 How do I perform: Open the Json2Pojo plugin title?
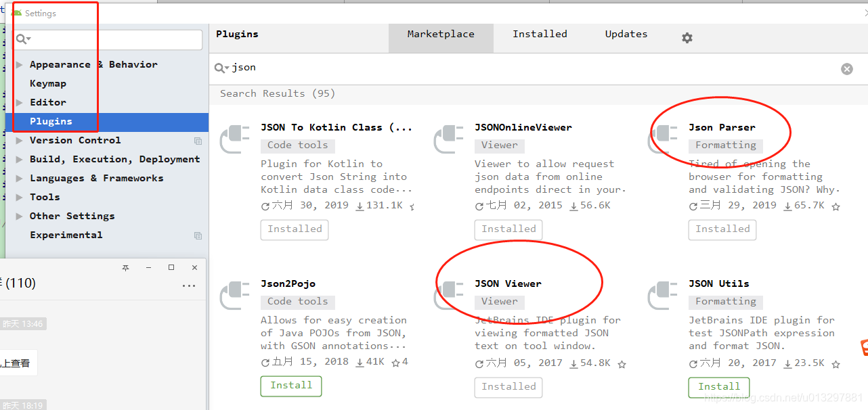point(288,283)
